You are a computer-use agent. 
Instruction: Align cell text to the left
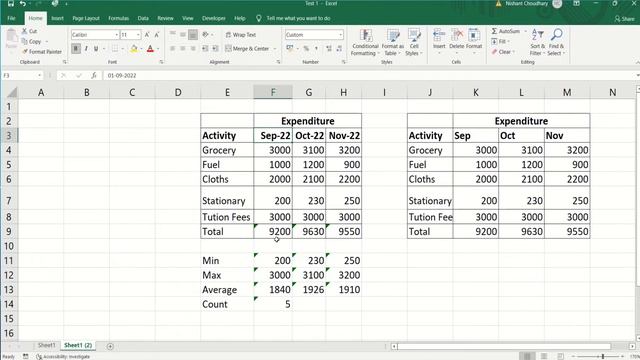click(x=173, y=49)
